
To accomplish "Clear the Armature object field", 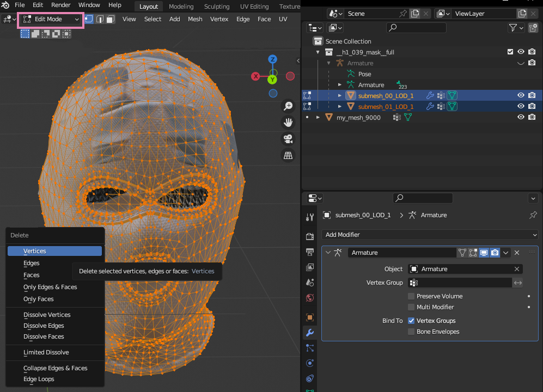I will 516,269.
